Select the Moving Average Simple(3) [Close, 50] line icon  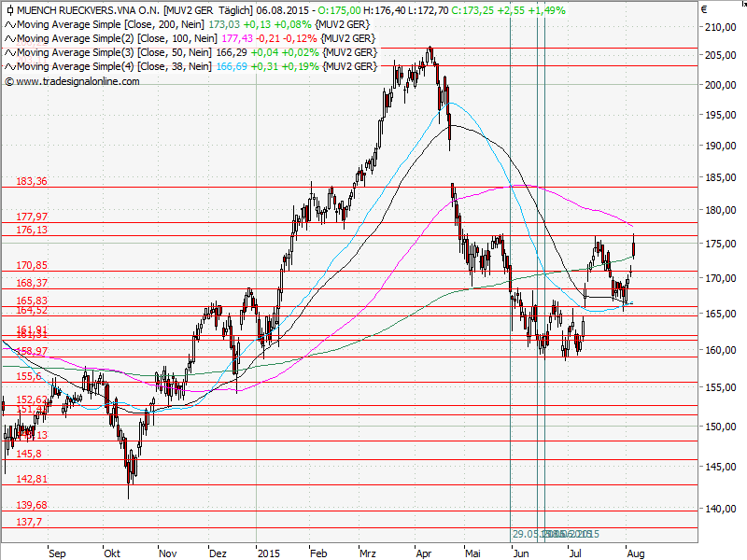pos(8,52)
